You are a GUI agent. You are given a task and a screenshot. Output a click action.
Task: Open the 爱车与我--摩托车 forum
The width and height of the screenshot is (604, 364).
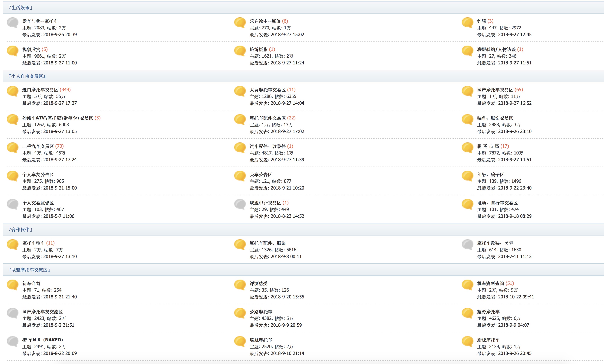coord(40,21)
